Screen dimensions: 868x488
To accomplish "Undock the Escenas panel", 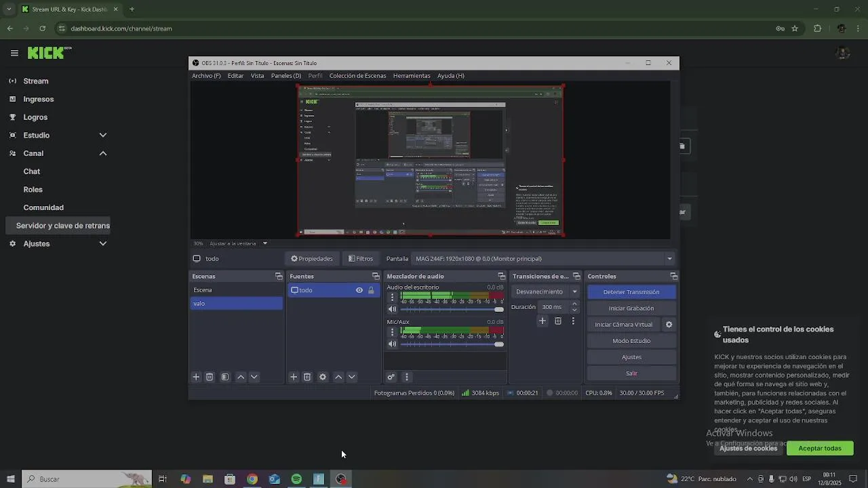I will click(279, 277).
